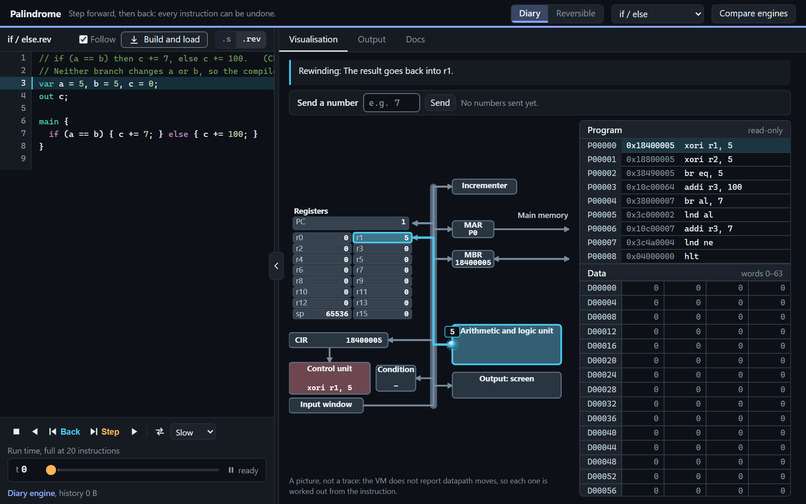Click code line 4 out c;
806x504 pixels.
click(x=53, y=97)
